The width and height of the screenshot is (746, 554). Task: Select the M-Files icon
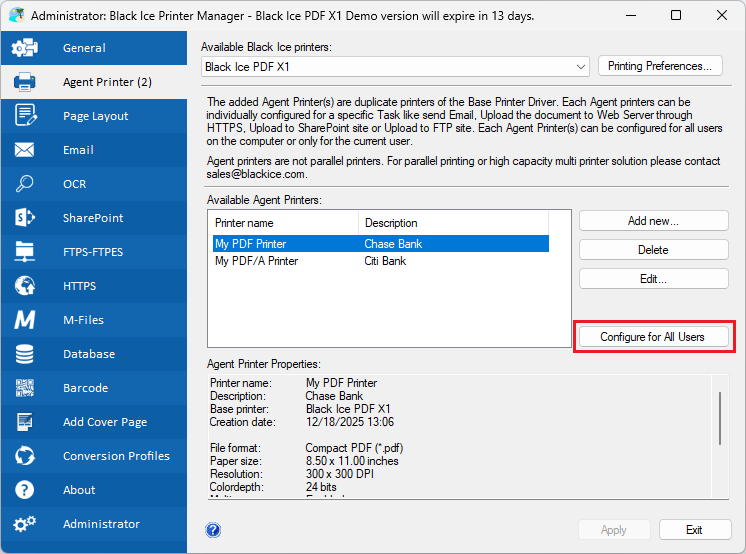tap(25, 320)
